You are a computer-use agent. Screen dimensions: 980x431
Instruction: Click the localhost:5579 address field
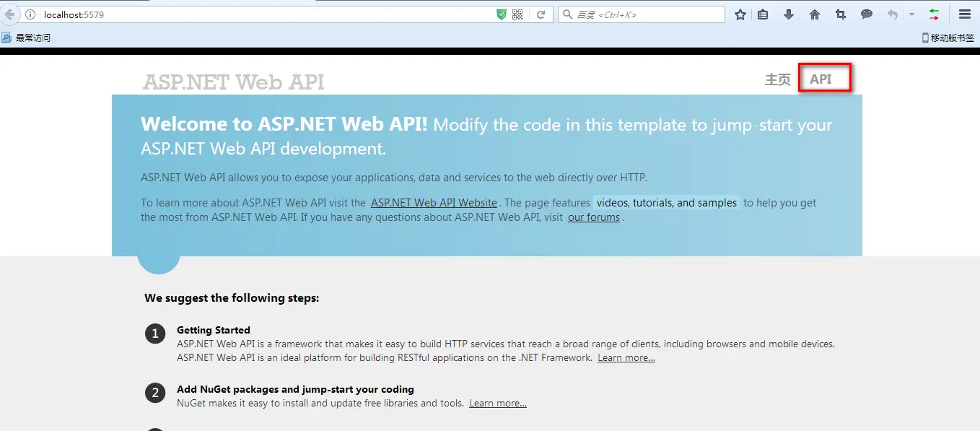click(x=267, y=14)
